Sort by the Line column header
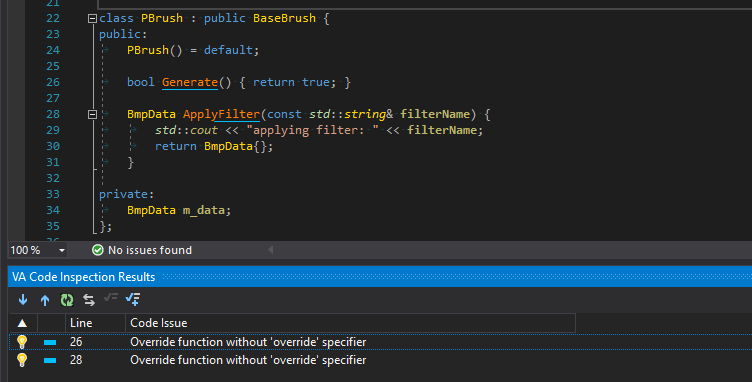752x382 pixels. pos(95,323)
